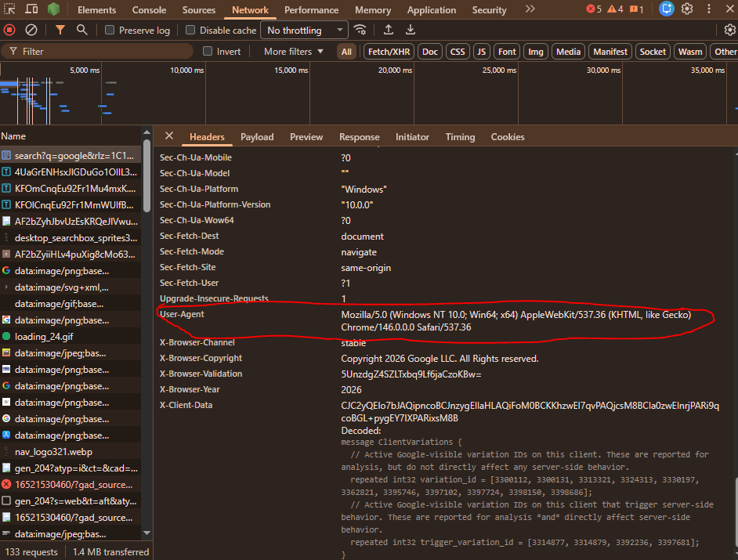Enable Disable cache checkbox

click(x=190, y=30)
